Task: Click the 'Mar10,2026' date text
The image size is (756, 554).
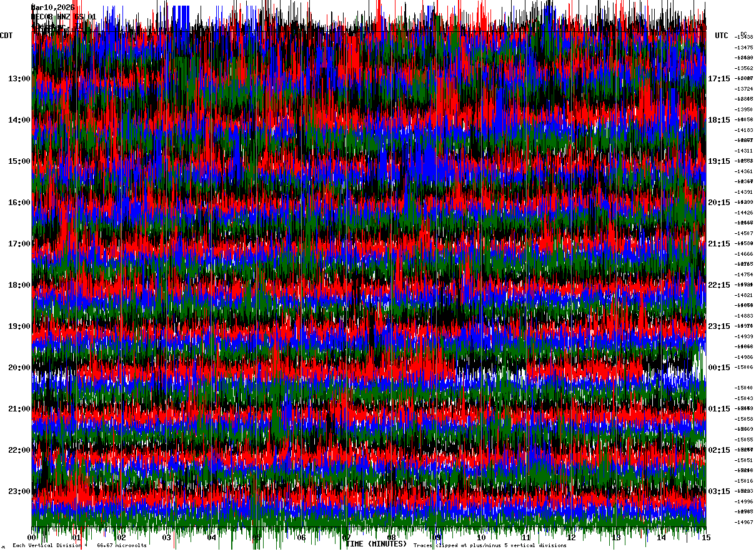Action: 53,8
